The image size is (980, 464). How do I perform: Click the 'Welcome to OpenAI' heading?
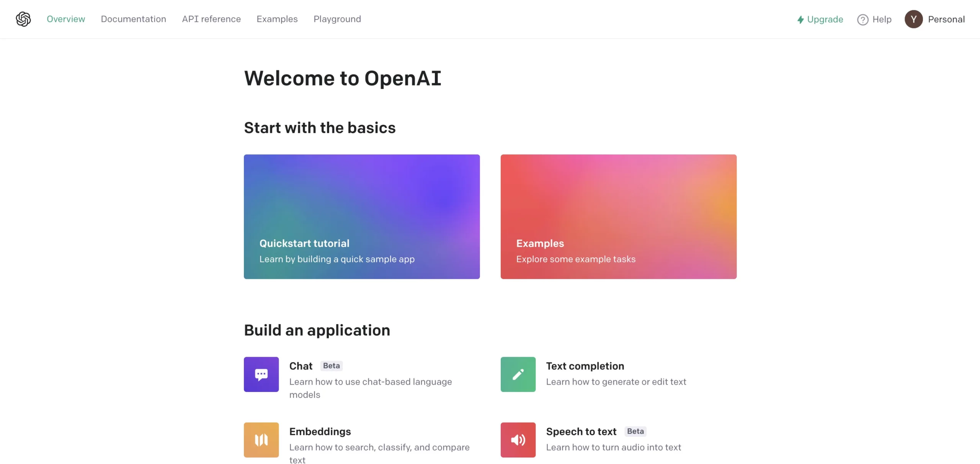[343, 78]
